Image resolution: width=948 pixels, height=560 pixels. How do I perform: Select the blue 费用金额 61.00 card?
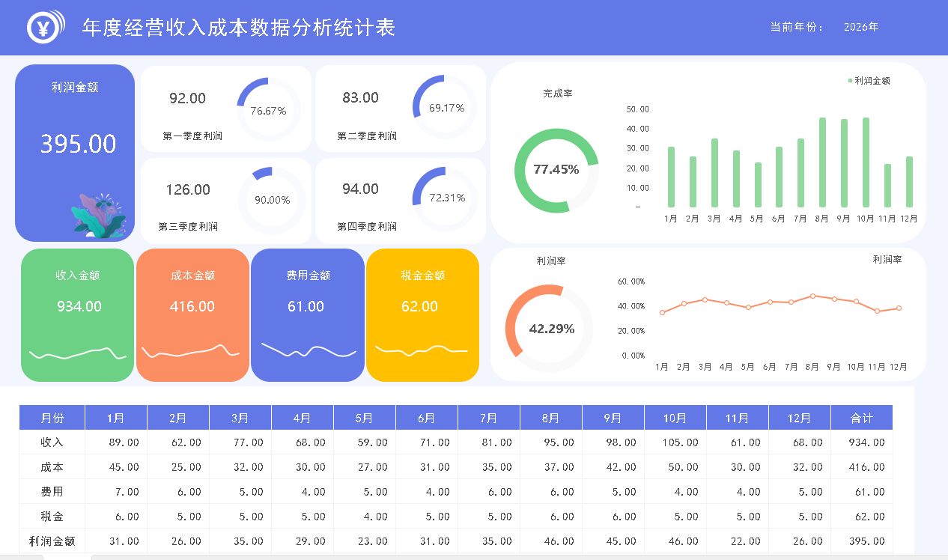(307, 314)
